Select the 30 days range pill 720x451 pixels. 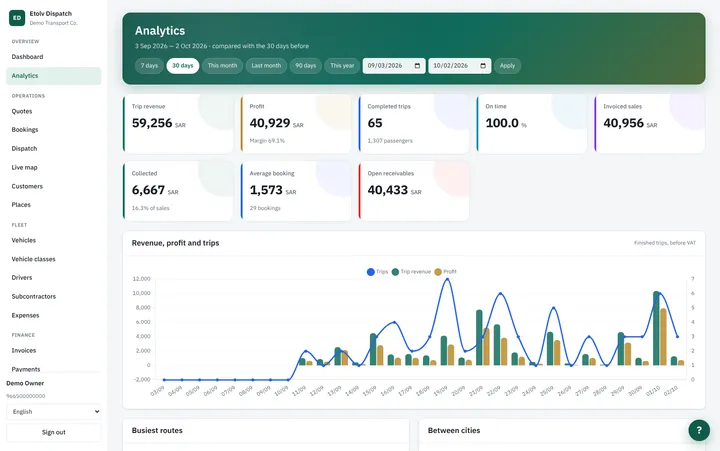183,66
